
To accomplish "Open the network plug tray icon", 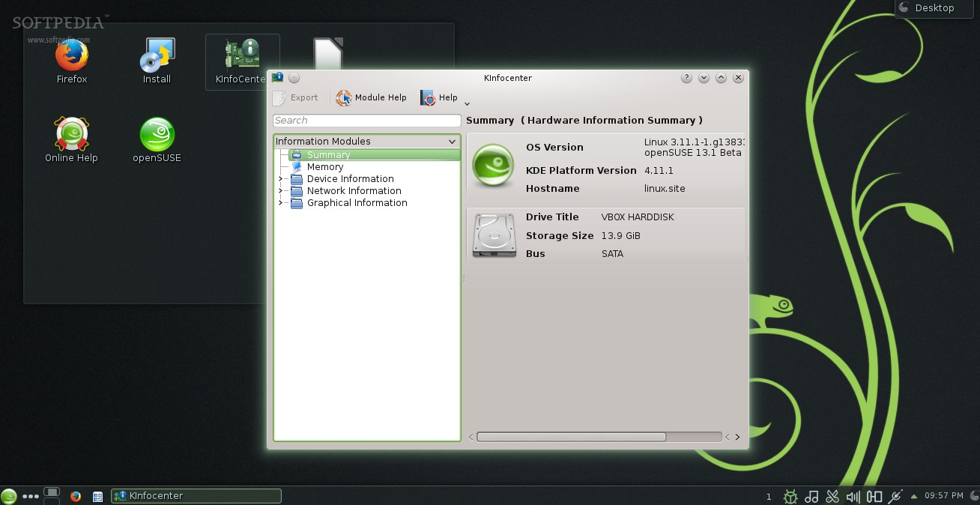I will coord(895,496).
